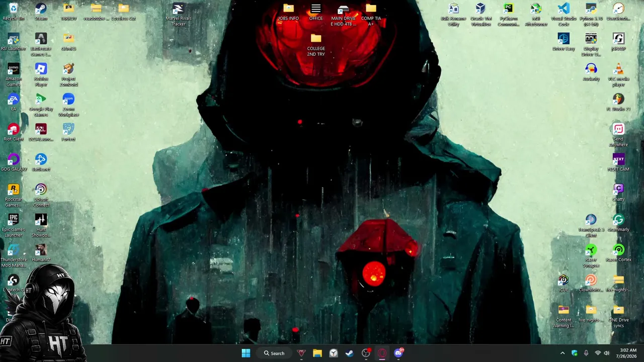Open Discord from the taskbar
The image size is (644, 362).
[x=398, y=353]
